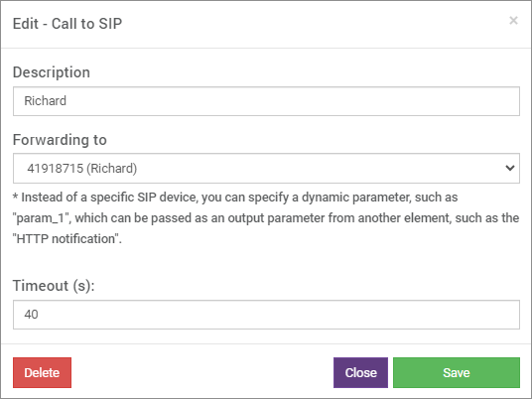
Task: Click the "HTTP notification" text in the note
Action: point(66,239)
